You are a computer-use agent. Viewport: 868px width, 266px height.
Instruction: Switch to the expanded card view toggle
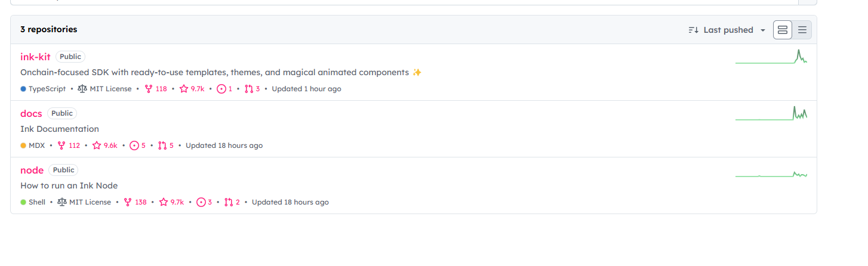pos(783,30)
